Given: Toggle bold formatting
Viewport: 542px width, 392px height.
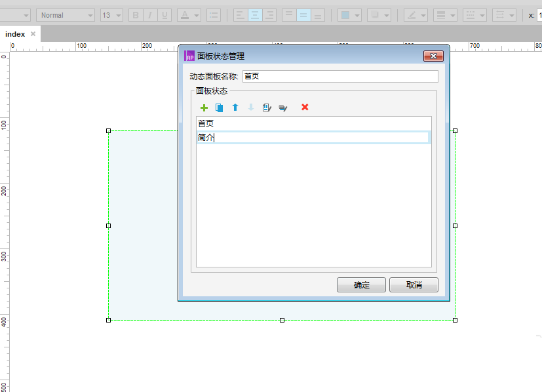Looking at the screenshot, I should pos(136,15).
